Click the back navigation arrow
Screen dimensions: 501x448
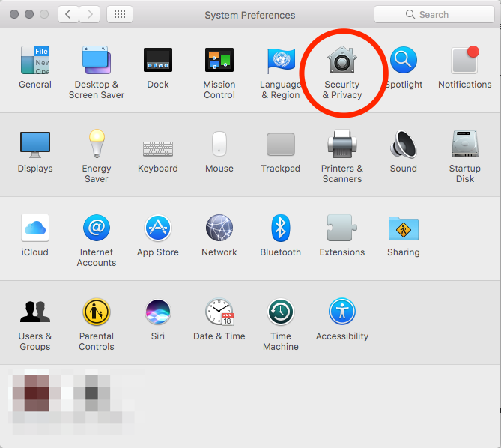click(68, 14)
